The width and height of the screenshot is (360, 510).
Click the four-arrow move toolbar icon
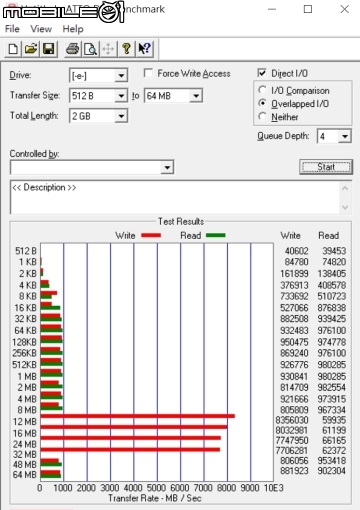click(x=108, y=49)
